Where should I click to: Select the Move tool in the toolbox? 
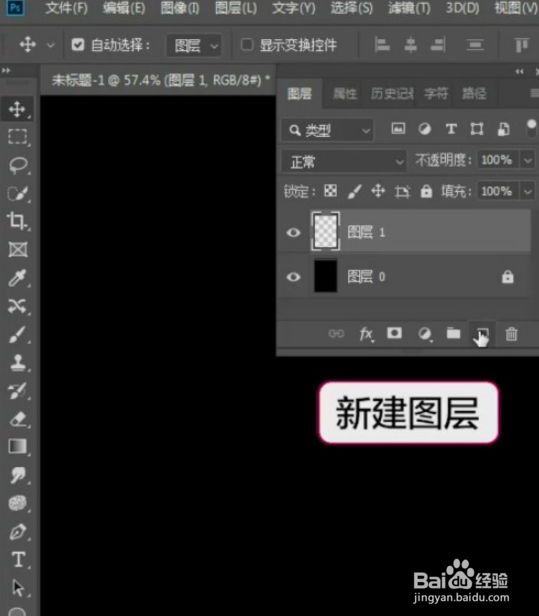point(17,109)
